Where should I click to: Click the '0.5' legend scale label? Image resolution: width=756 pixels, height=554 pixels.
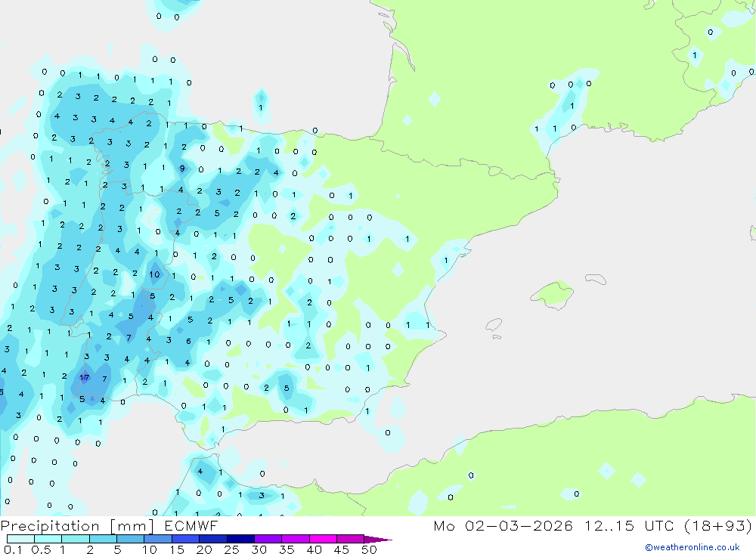click(42, 549)
